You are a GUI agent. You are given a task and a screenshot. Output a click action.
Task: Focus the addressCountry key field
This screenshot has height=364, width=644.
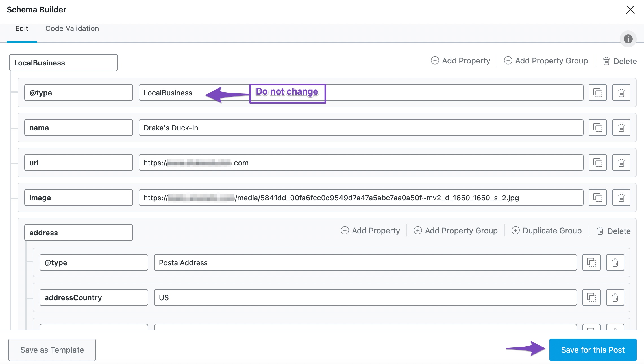pos(94,297)
